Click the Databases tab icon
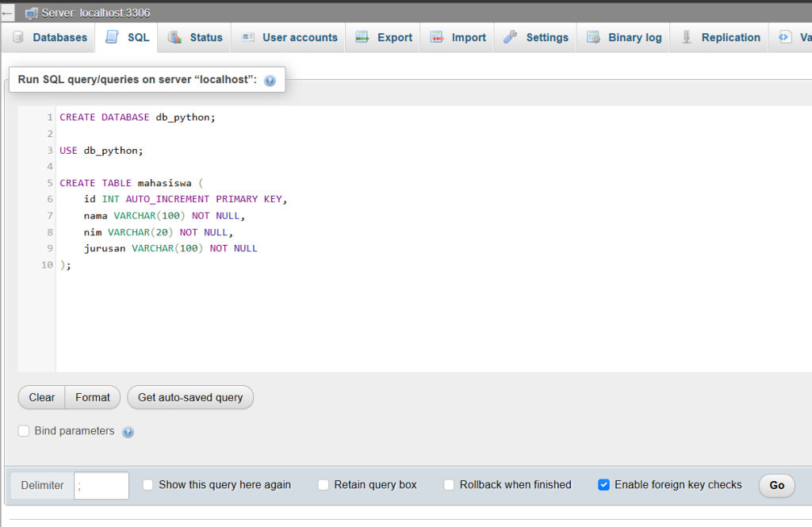Viewport: 812px width, 527px height. click(x=18, y=37)
